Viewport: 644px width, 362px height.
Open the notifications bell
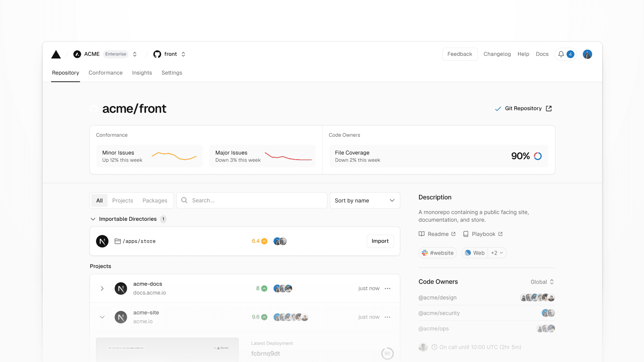(x=561, y=54)
